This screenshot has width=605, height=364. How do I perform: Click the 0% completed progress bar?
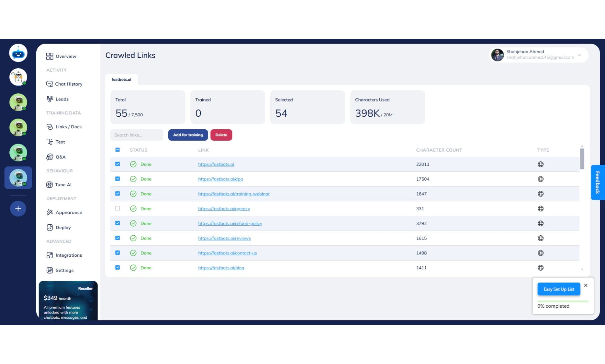(x=563, y=301)
